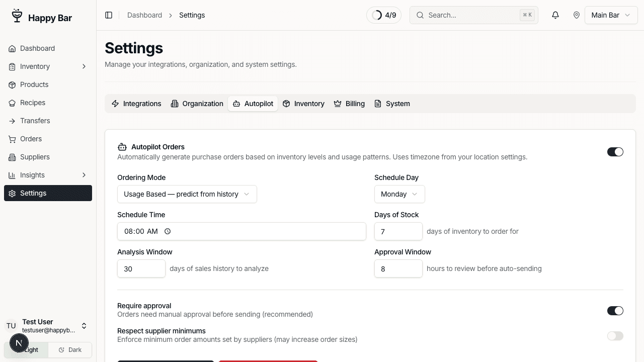The height and width of the screenshot is (362, 644).
Task: Click the Dashboard breadcrumb link
Action: (144, 15)
